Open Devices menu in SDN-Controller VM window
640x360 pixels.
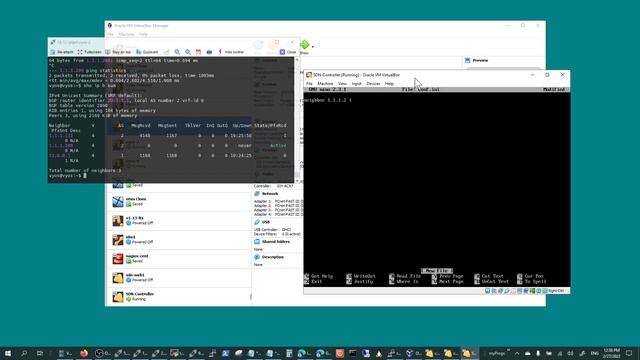pos(373,83)
